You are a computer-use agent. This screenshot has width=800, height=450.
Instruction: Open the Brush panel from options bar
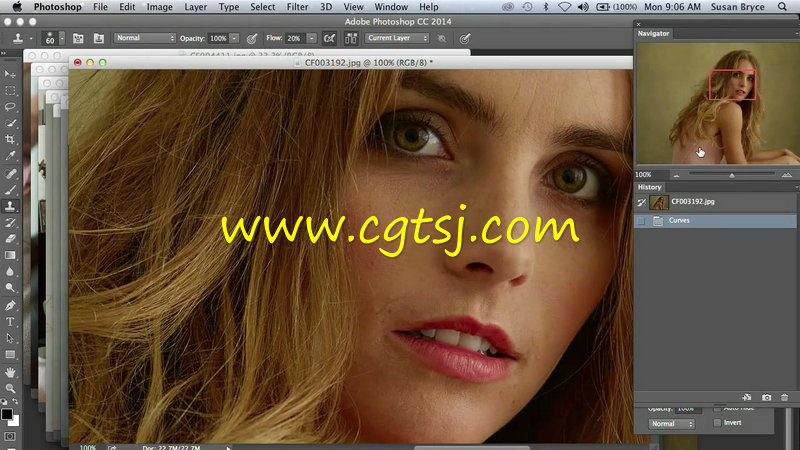pos(78,38)
